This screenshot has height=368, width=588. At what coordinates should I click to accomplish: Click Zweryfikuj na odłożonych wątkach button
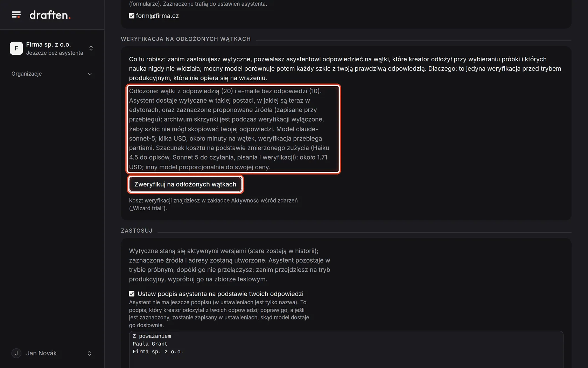click(x=185, y=184)
